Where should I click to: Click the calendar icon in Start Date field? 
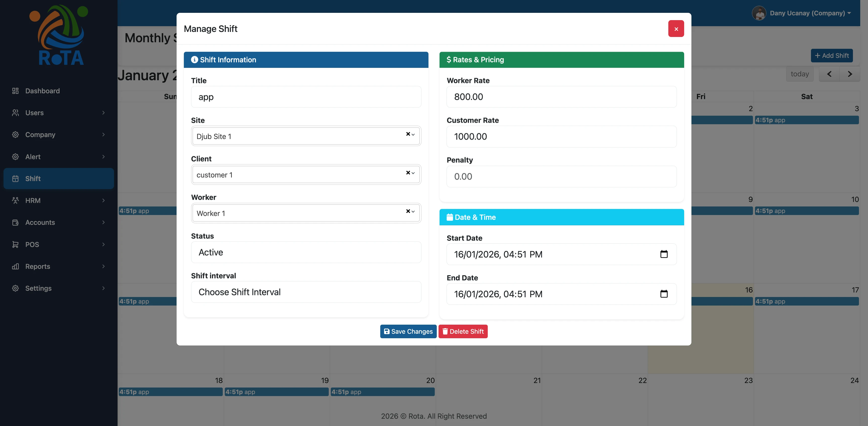(x=664, y=254)
